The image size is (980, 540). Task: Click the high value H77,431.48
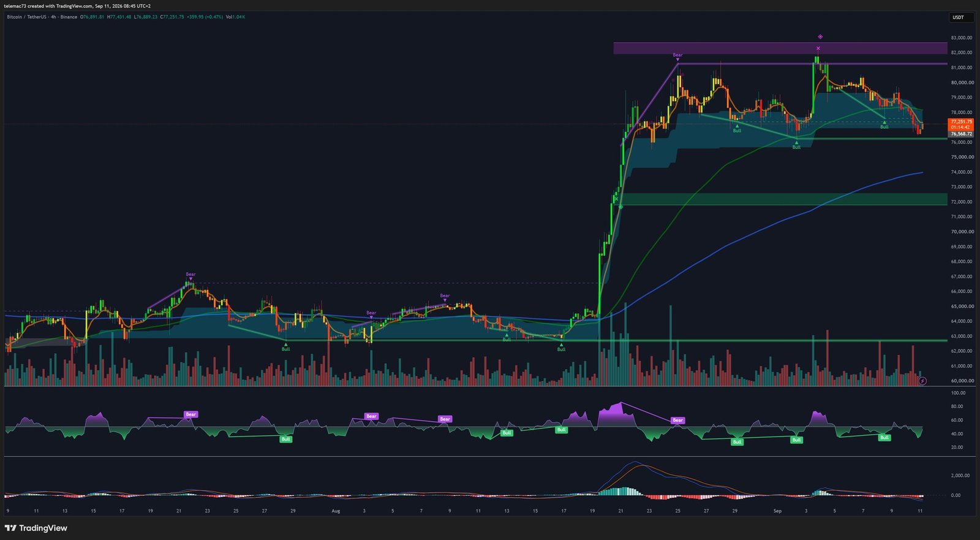(x=119, y=17)
